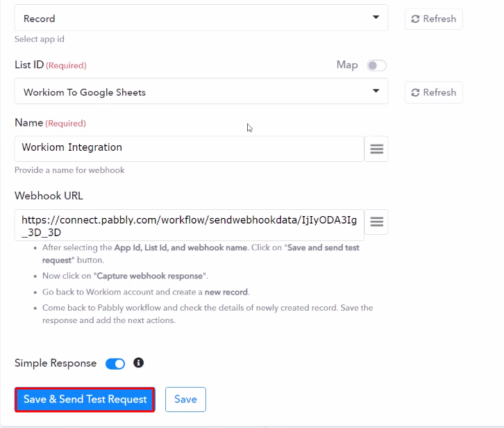Image resolution: width=504 pixels, height=428 pixels.
Task: Click the 'Select app id' hint text
Action: pyautogui.click(x=40, y=40)
